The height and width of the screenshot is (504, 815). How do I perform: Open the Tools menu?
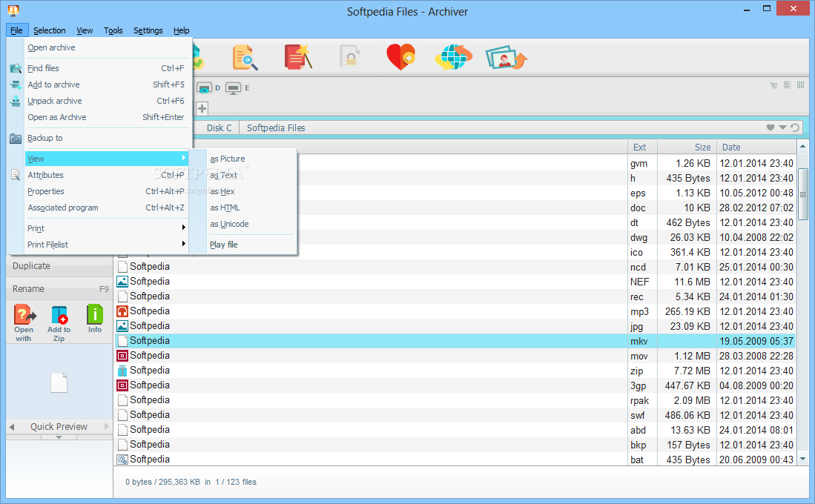coord(113,30)
